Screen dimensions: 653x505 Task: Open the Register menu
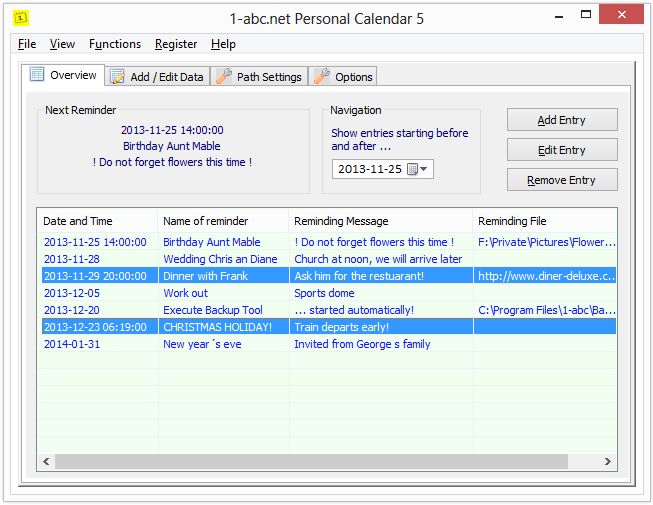click(x=176, y=44)
